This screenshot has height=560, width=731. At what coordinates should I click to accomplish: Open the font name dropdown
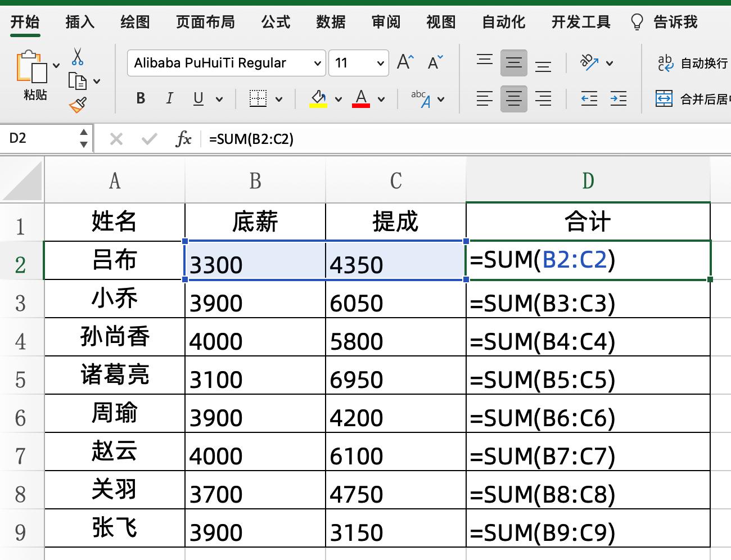[x=318, y=63]
